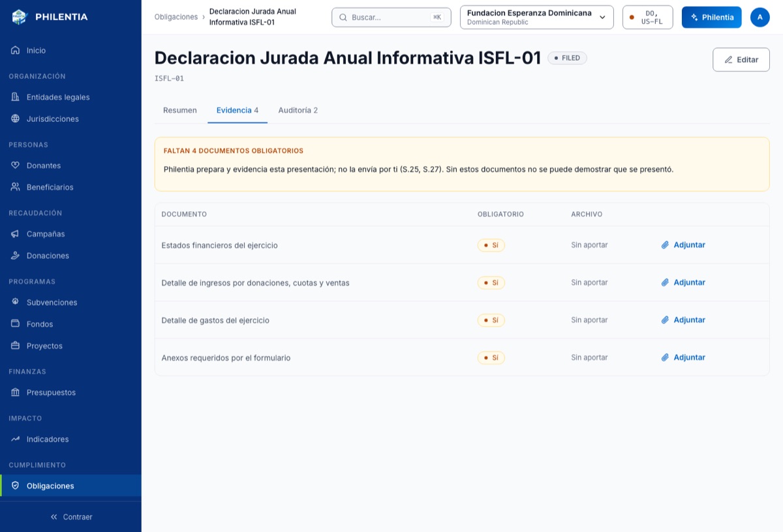Image resolution: width=783 pixels, height=532 pixels.
Task: Click the Subvenciones icon
Action: pyautogui.click(x=16, y=303)
